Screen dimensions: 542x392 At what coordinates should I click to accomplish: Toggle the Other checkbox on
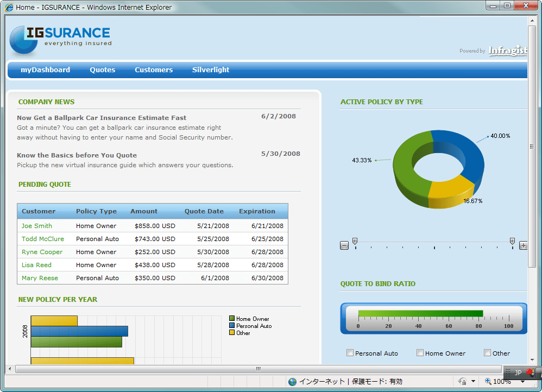[487, 352]
